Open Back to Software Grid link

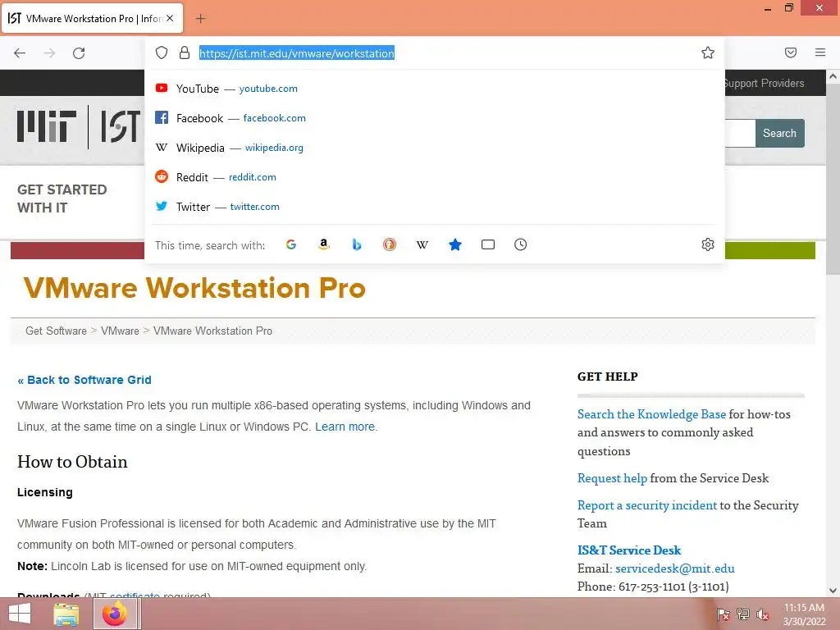pyautogui.click(x=84, y=380)
